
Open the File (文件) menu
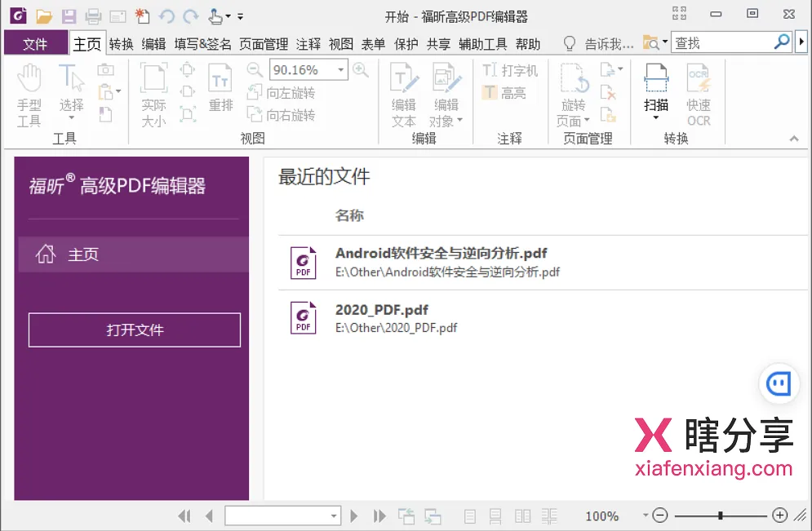35,43
